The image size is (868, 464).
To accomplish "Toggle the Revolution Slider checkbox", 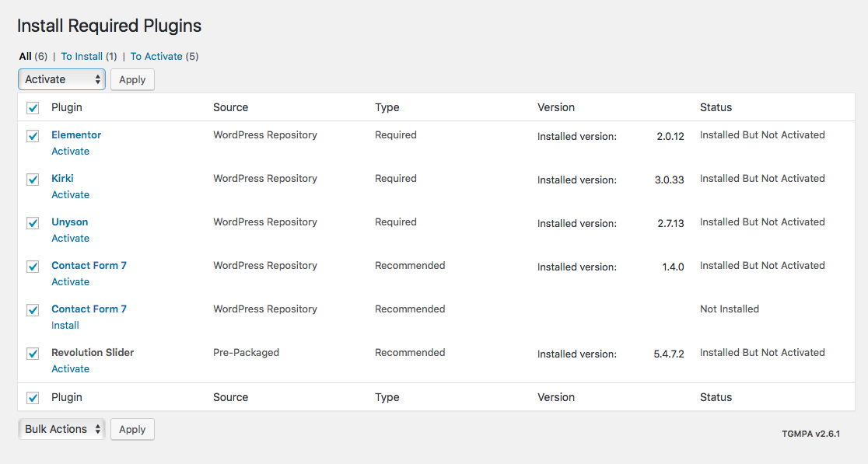I will point(33,354).
